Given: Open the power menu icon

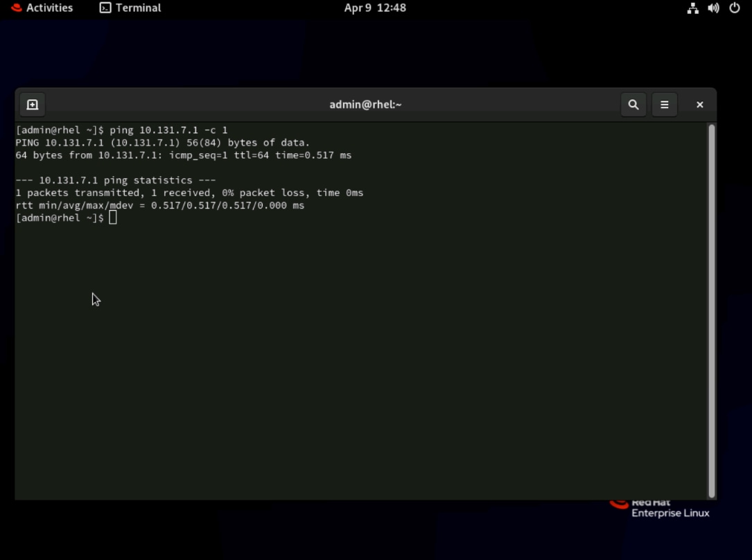Looking at the screenshot, I should (x=734, y=8).
